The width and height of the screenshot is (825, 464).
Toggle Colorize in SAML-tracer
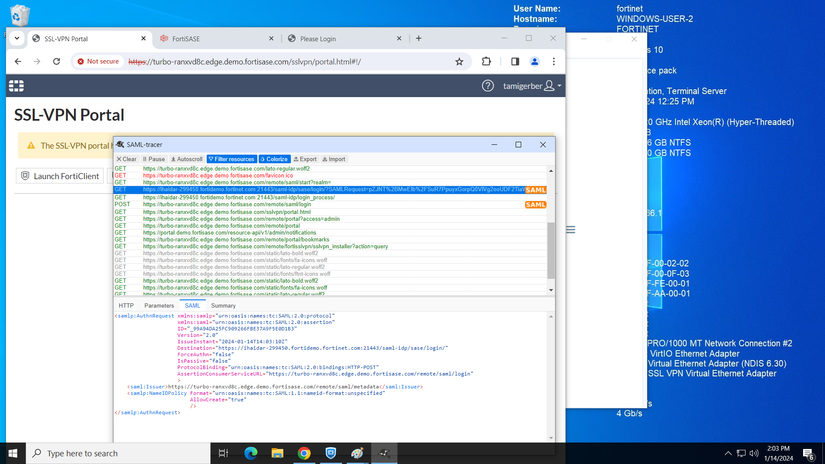pos(274,159)
